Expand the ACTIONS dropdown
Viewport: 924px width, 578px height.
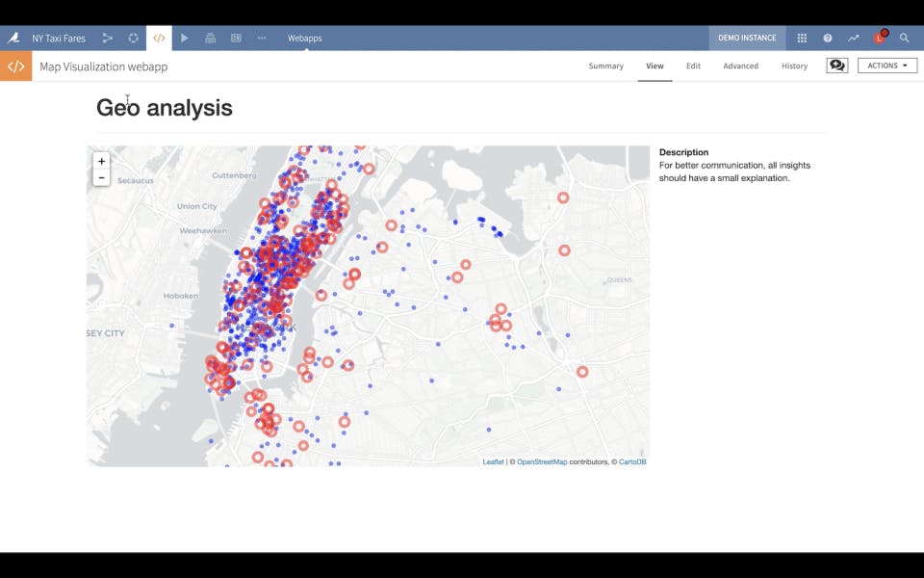pos(886,66)
